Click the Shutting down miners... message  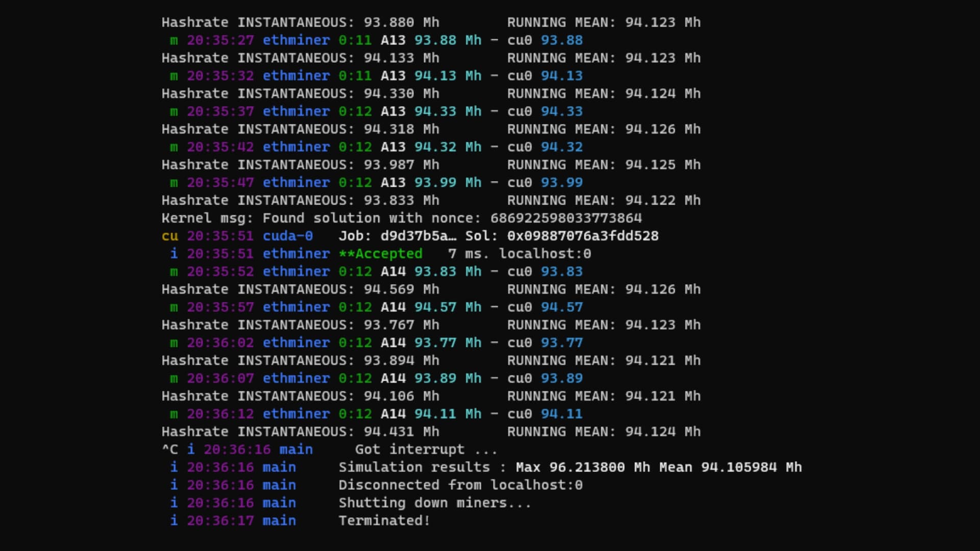pos(435,503)
